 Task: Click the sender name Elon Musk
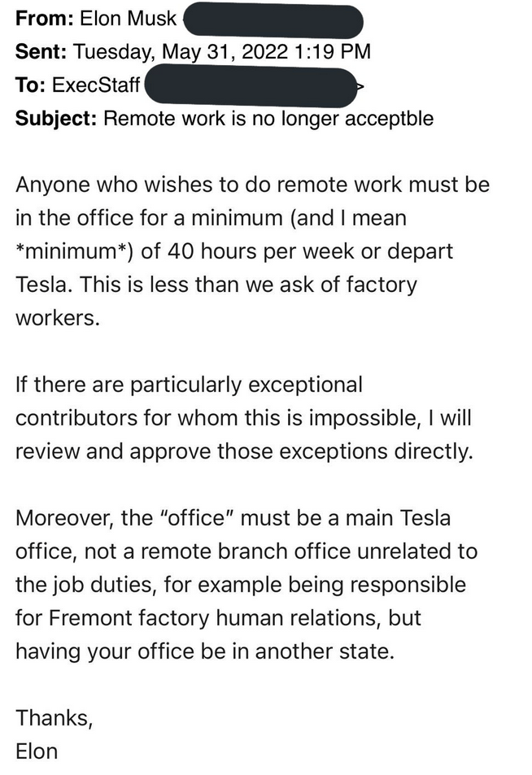click(x=128, y=18)
